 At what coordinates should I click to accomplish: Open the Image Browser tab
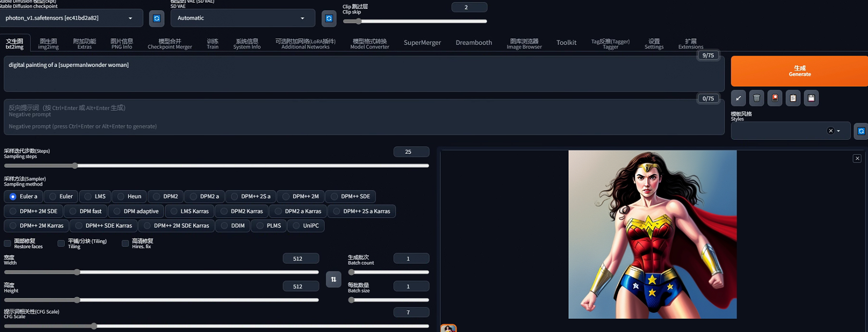point(524,44)
